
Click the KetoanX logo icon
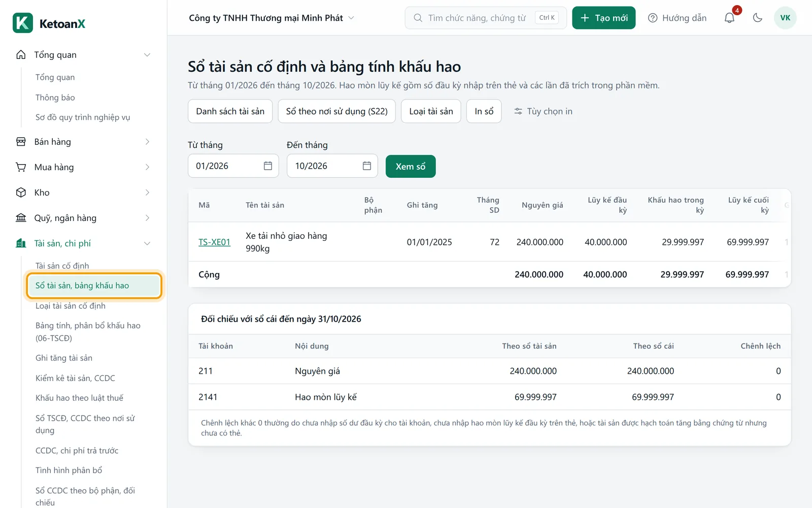click(23, 23)
